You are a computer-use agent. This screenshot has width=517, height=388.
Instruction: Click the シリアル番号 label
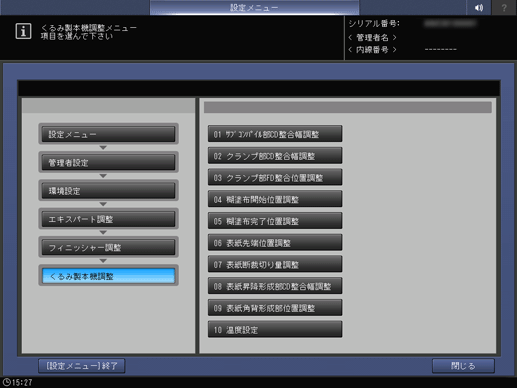tap(374, 24)
